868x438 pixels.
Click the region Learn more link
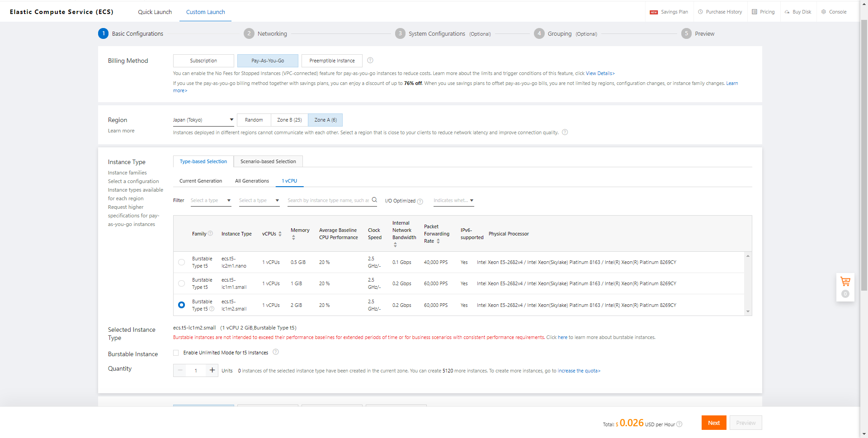coord(121,131)
